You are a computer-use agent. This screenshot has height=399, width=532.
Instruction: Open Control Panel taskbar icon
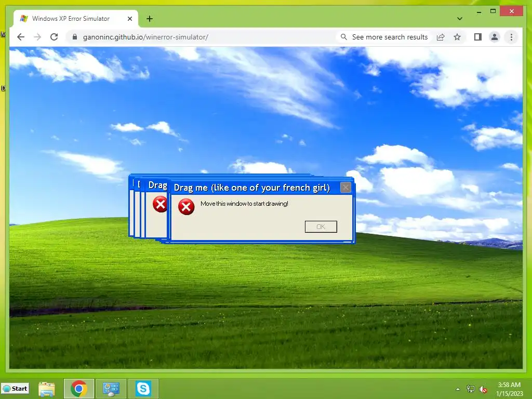[111, 389]
